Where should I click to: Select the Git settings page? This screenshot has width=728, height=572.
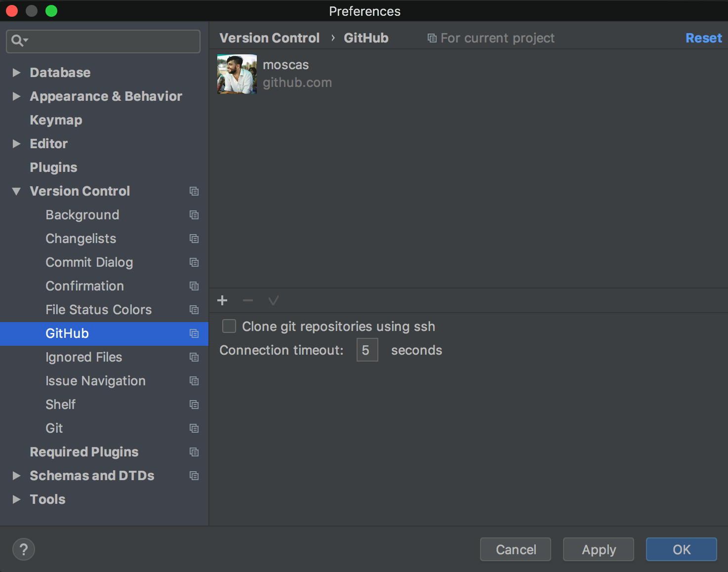pyautogui.click(x=54, y=428)
